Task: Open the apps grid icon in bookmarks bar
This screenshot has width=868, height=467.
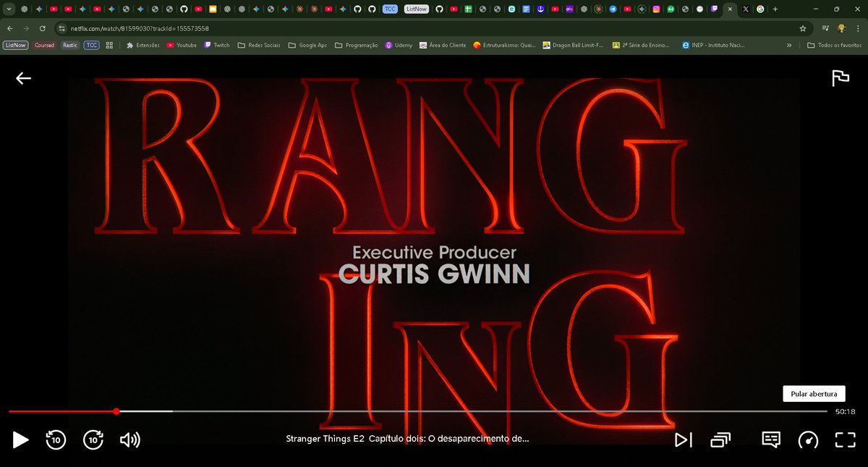Action: [x=109, y=45]
